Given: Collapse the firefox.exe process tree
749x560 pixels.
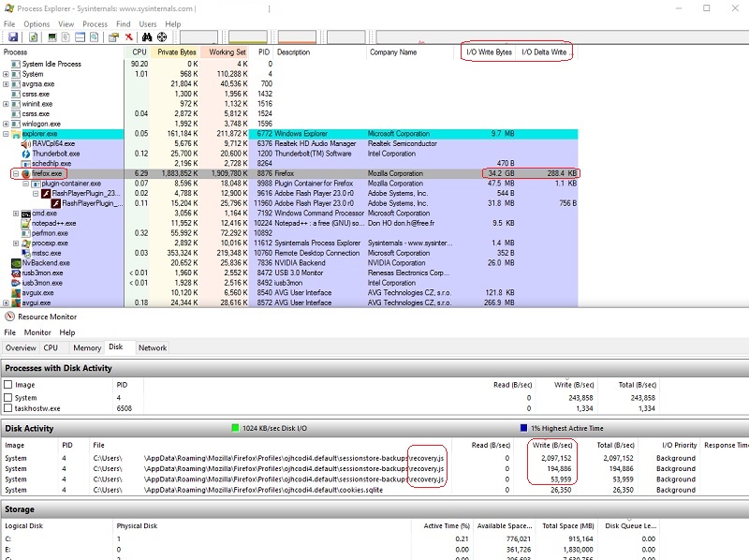Looking at the screenshot, I should coord(16,174).
